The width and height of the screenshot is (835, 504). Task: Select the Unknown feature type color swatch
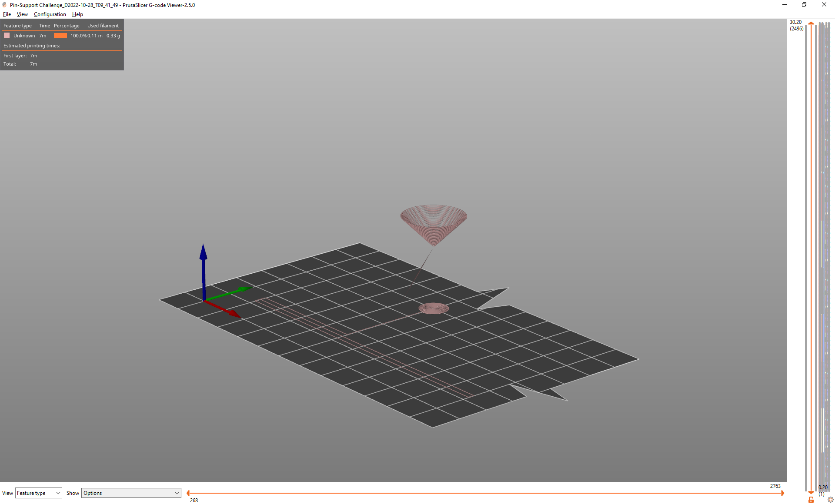click(x=7, y=35)
